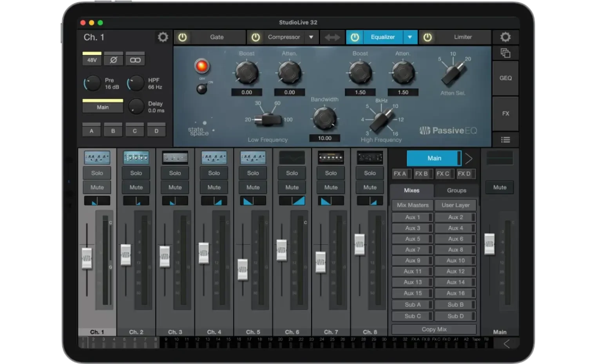
Task: Toggle the polarity invert icon
Action: coord(113,60)
